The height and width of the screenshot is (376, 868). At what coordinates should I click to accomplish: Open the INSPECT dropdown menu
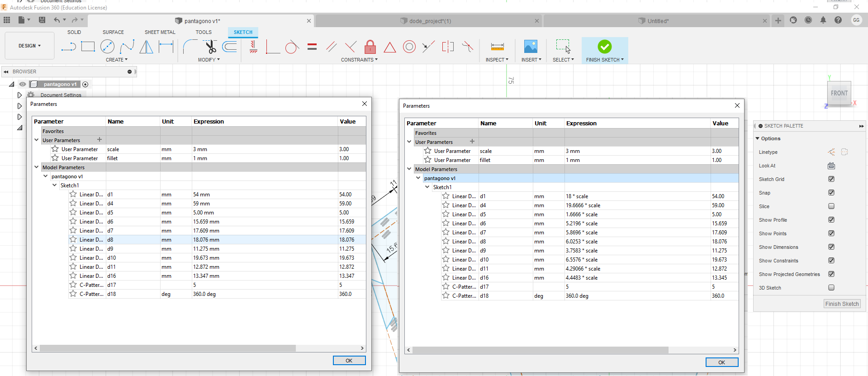pos(497,60)
